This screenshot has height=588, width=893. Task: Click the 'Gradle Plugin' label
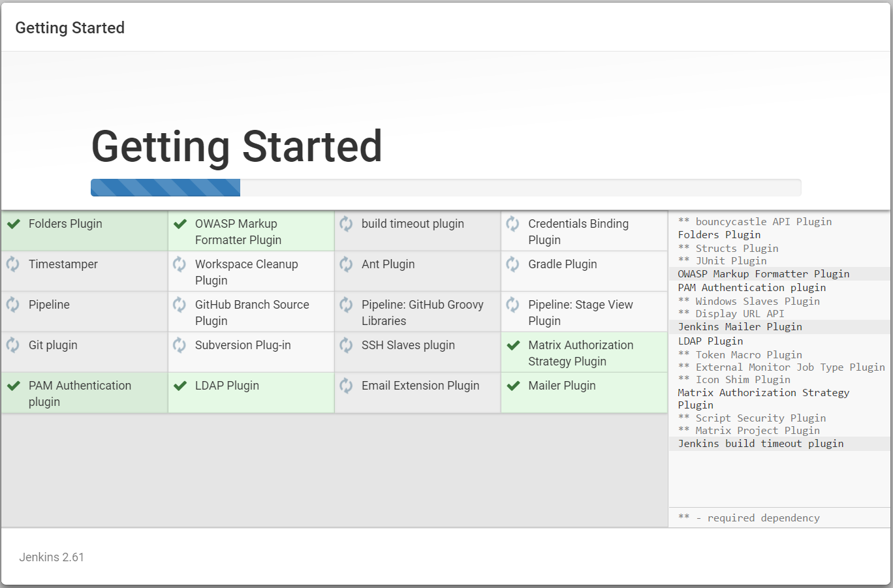click(x=563, y=264)
